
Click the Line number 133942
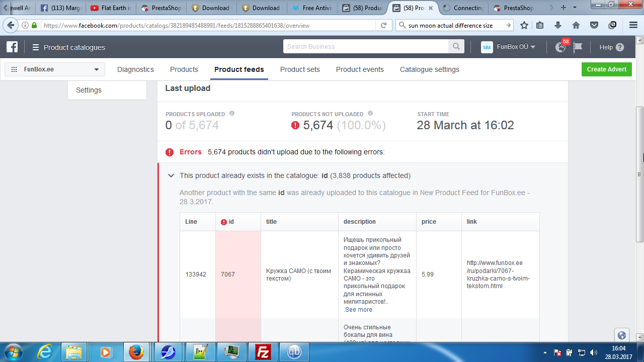point(196,275)
